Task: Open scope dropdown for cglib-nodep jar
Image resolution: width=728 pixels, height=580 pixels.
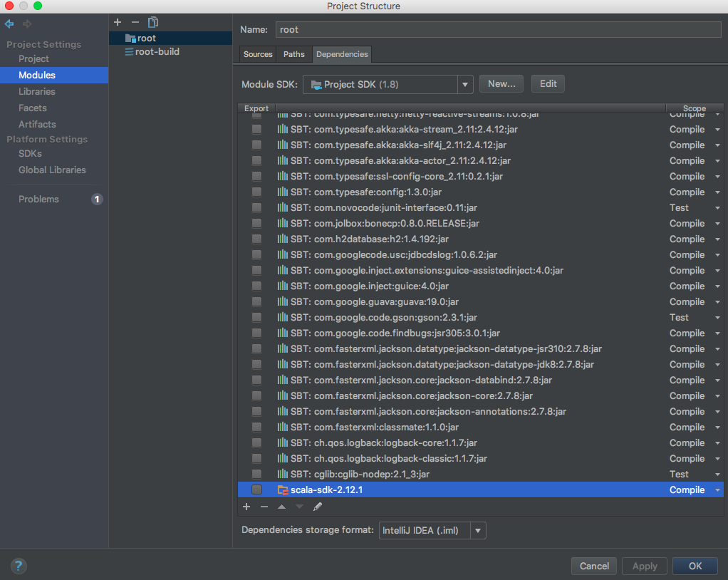Action: tap(717, 474)
